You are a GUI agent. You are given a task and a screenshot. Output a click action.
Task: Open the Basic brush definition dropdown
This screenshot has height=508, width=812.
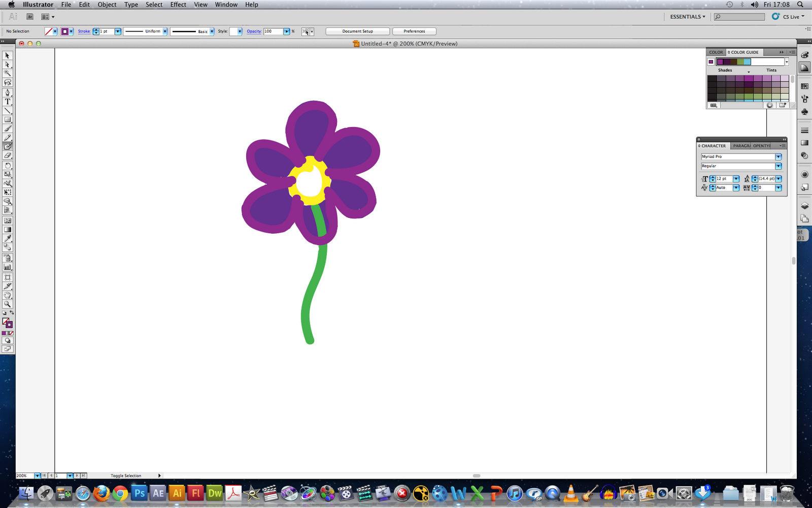pos(212,31)
